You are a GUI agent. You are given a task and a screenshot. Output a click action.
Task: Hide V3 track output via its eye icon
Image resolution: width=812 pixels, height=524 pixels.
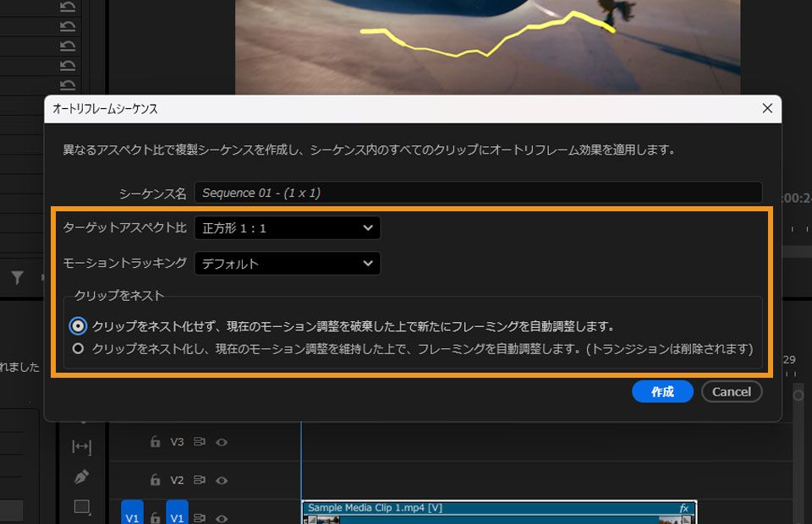point(222,443)
